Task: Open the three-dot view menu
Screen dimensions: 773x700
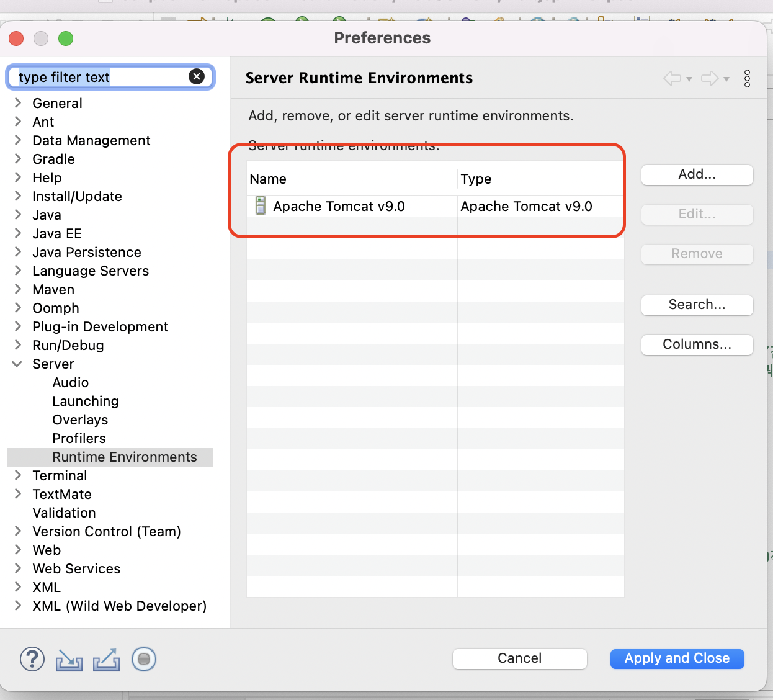Action: 747,78
